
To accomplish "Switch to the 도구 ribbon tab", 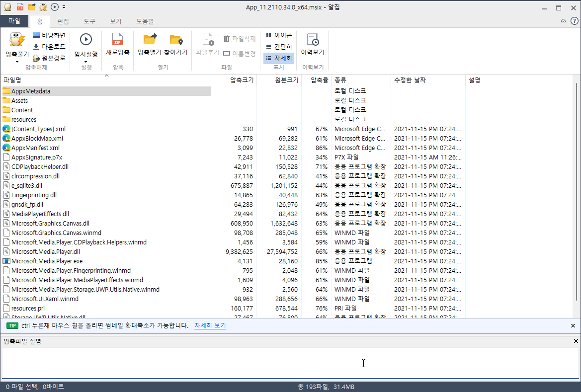I will click(89, 21).
